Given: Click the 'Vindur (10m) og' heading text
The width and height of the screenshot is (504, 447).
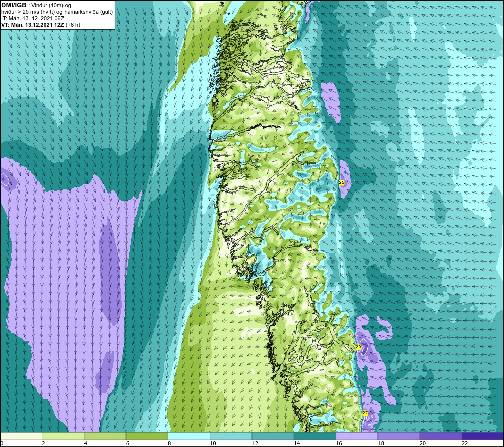Looking at the screenshot, I should [x=51, y=6].
